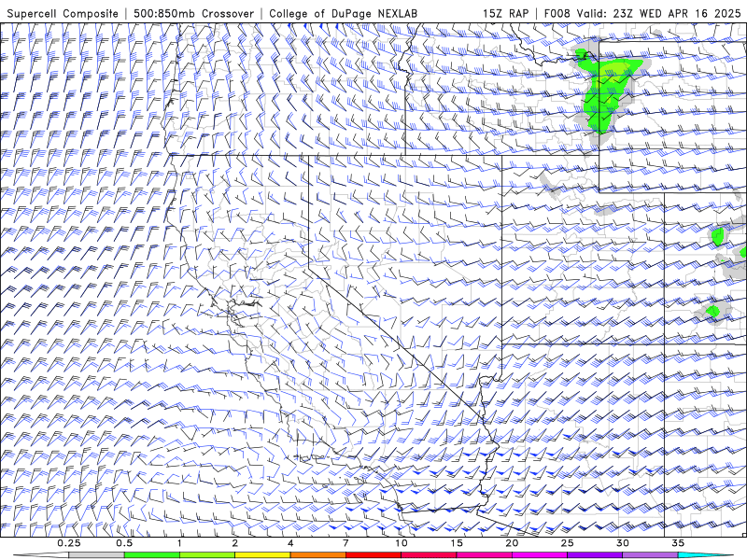747x560 pixels.
Task: Click the orange color bar segment between 4 and 7
Action: pos(317,555)
